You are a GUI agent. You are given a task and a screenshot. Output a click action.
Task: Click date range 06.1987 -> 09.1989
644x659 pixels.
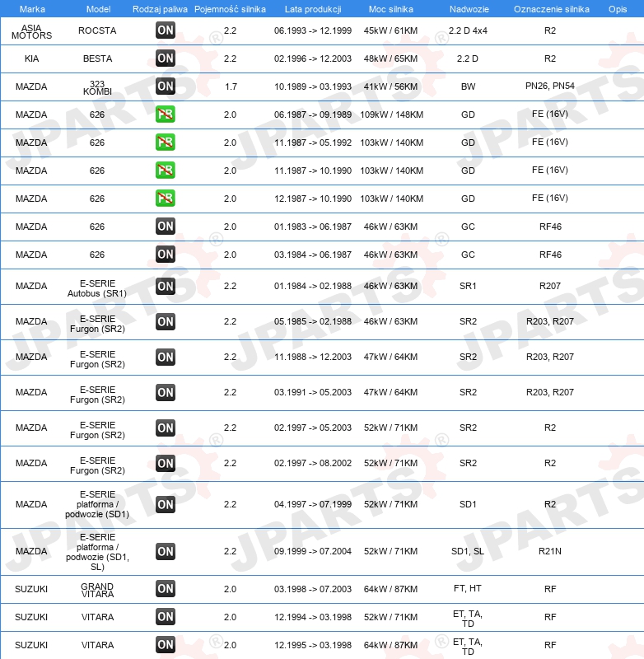tap(313, 115)
